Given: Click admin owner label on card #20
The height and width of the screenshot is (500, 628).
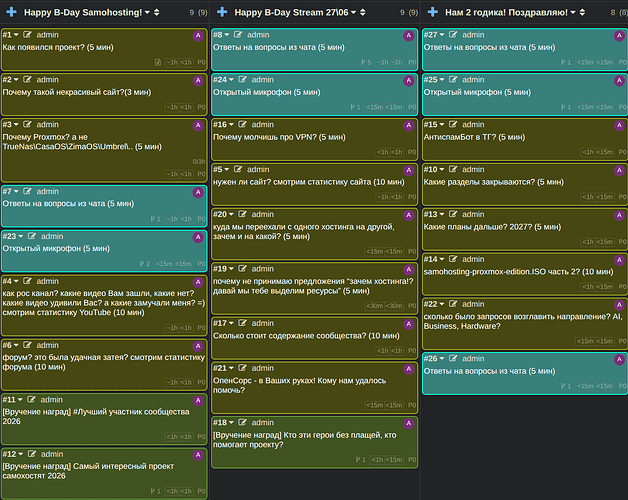Looking at the screenshot, I should point(262,214).
